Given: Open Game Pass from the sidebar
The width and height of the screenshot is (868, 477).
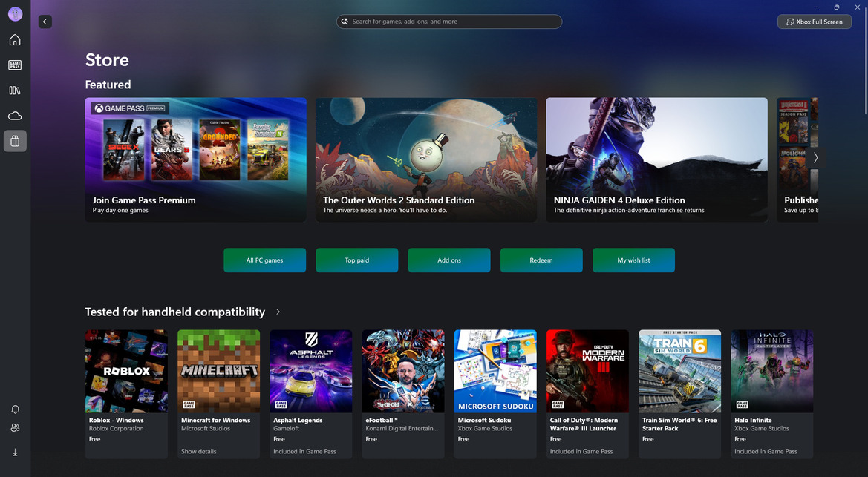Looking at the screenshot, I should click(15, 65).
